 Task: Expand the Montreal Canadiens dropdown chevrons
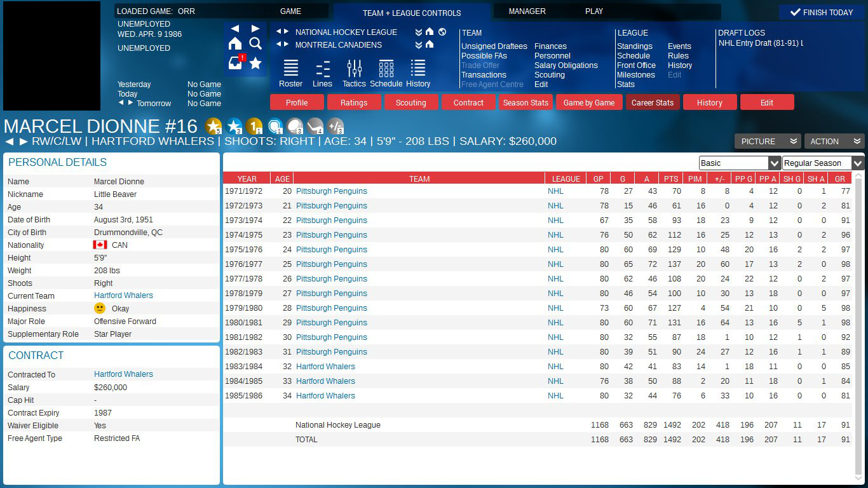click(419, 44)
